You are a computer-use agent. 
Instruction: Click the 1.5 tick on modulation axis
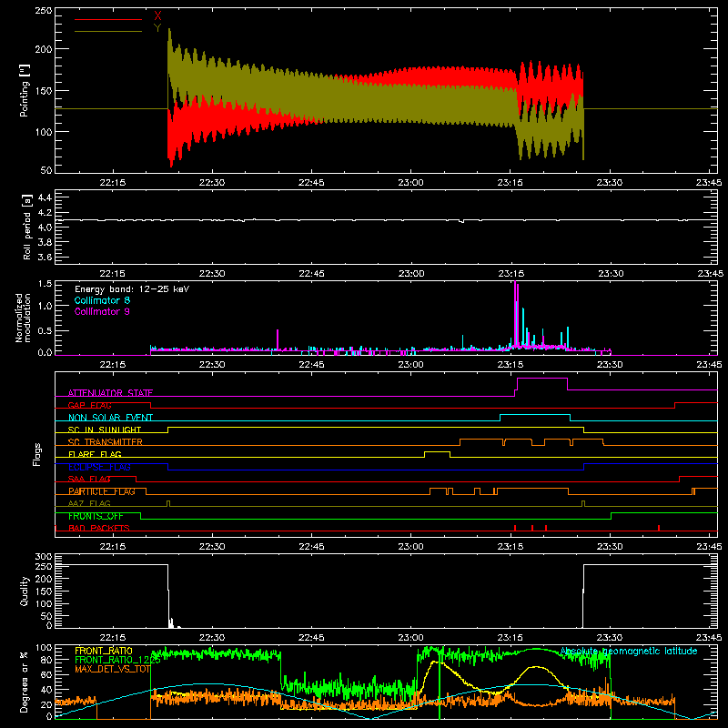click(x=45, y=283)
